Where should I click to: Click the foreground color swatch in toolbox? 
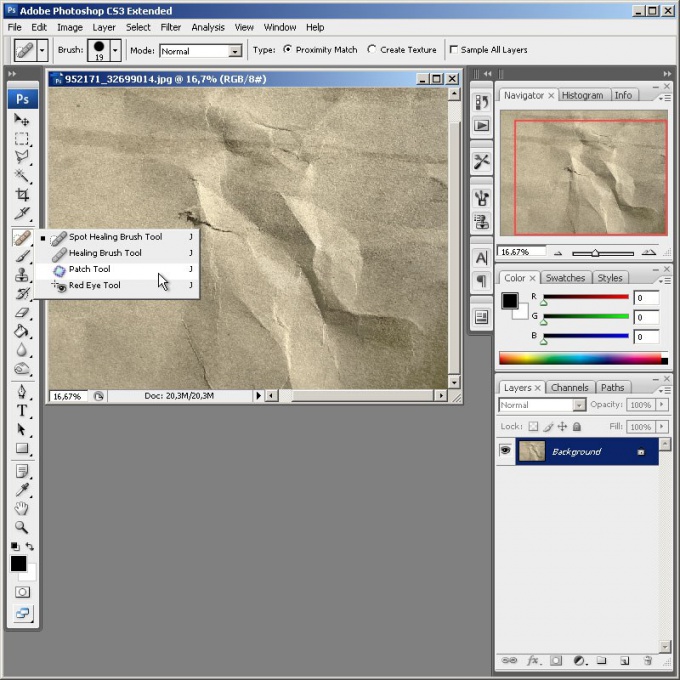(x=18, y=563)
